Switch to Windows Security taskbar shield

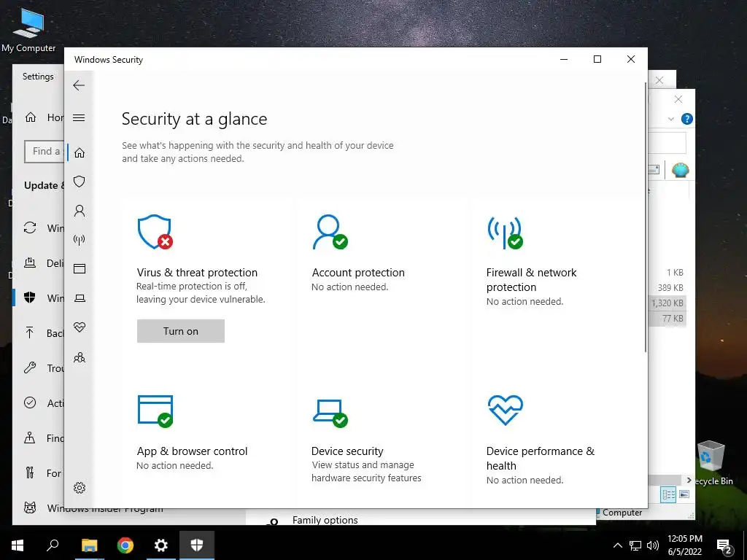point(197,545)
